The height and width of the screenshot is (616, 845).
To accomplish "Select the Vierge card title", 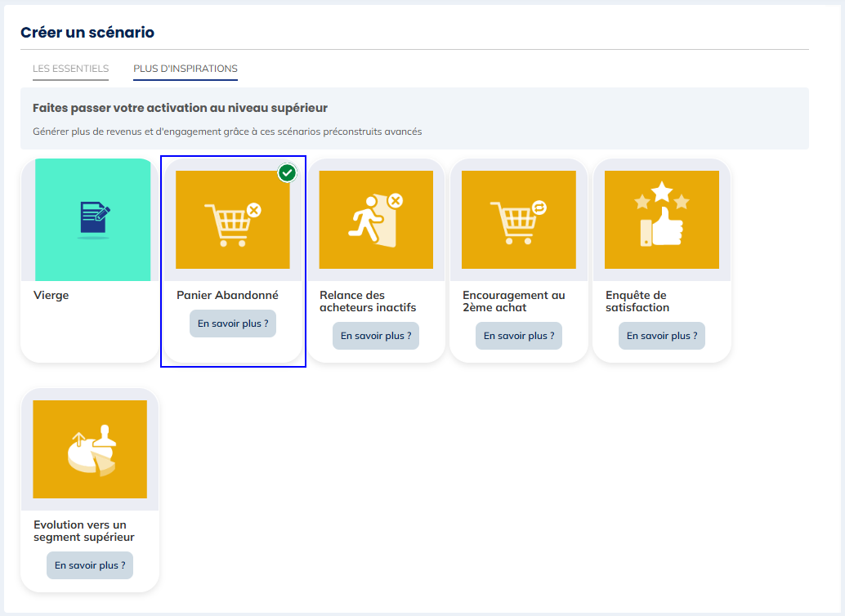I will [51, 296].
